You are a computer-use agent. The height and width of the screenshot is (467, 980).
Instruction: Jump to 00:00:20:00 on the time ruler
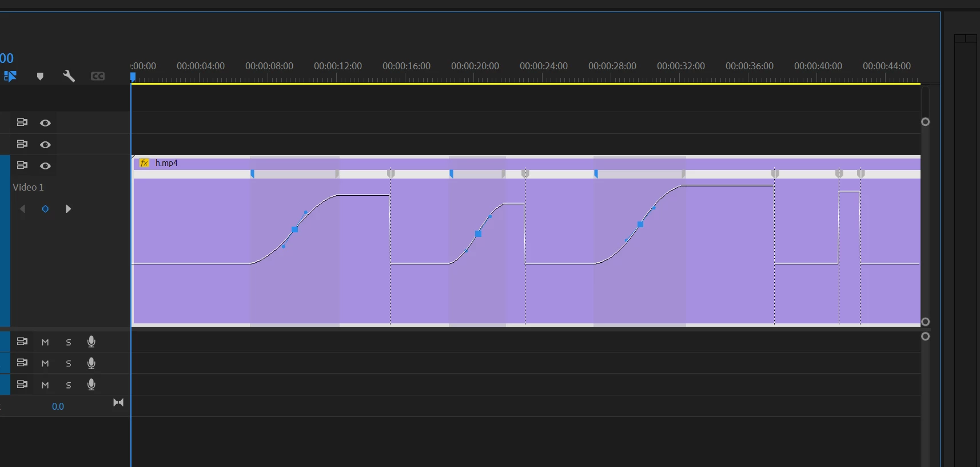click(475, 66)
